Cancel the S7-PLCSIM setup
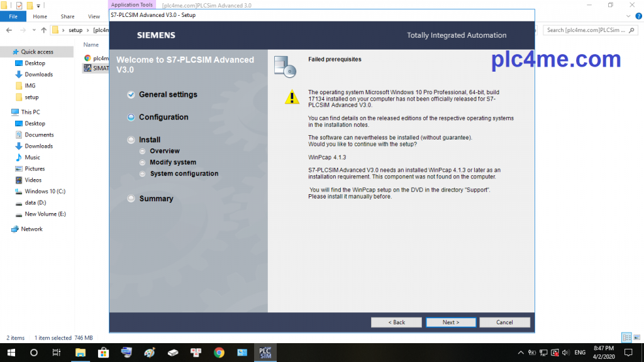The width and height of the screenshot is (644, 362). (504, 322)
